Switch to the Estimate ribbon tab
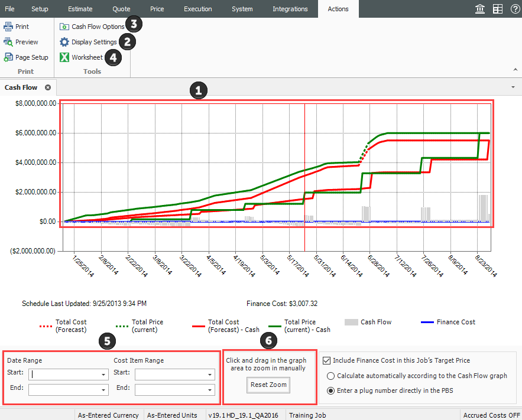The width and height of the screenshot is (522, 420). click(x=80, y=9)
